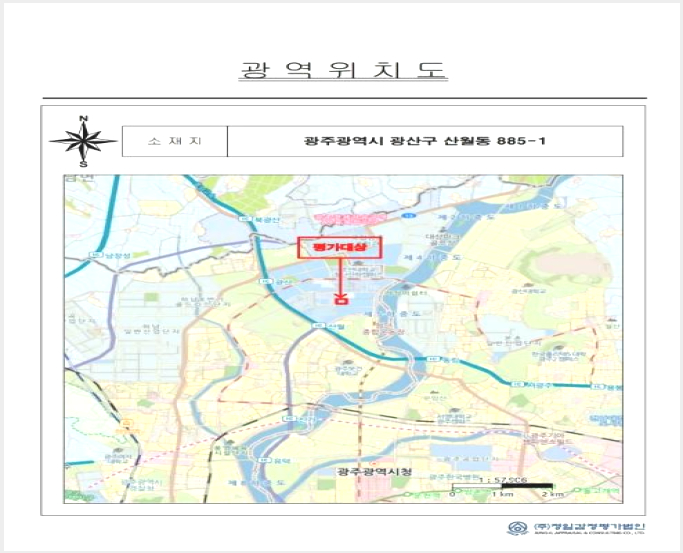Screen dimensions: 683x553
Task: Click the school icon above 광주보건대학교
Action: [x=347, y=362]
